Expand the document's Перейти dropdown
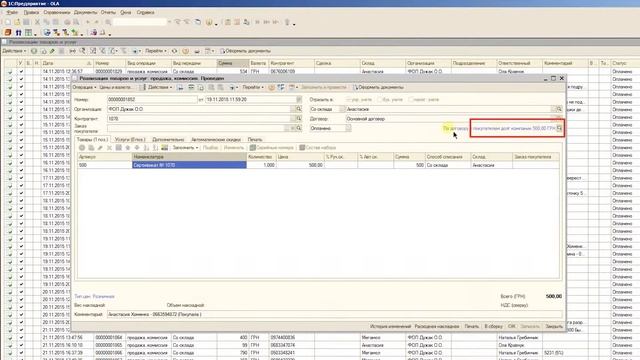 [x=253, y=87]
